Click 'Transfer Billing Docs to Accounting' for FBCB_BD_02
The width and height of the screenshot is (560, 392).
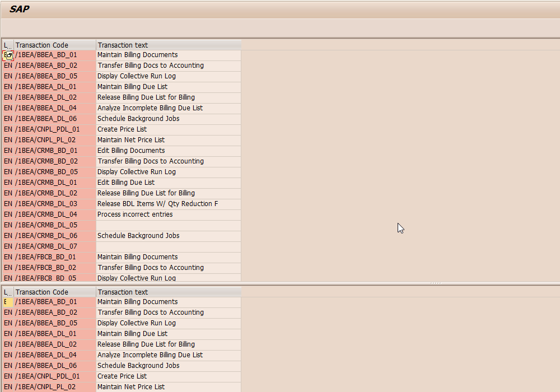point(151,268)
